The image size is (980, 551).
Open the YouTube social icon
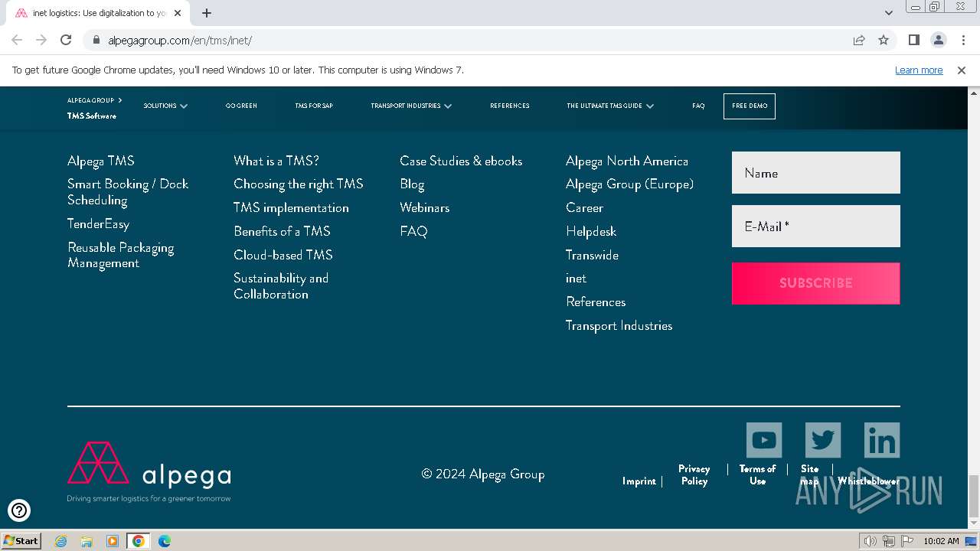(x=764, y=440)
